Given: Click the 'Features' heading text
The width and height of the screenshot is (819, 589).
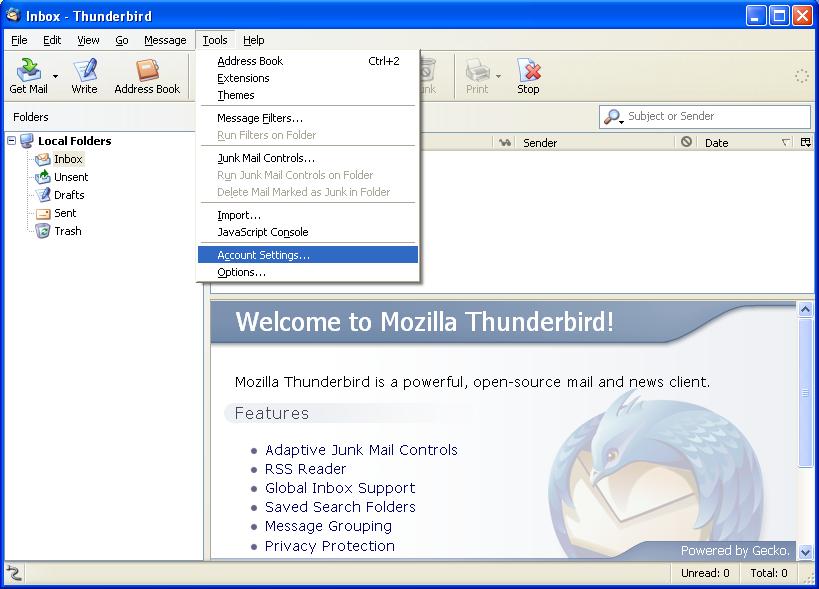Looking at the screenshot, I should tap(272, 414).
